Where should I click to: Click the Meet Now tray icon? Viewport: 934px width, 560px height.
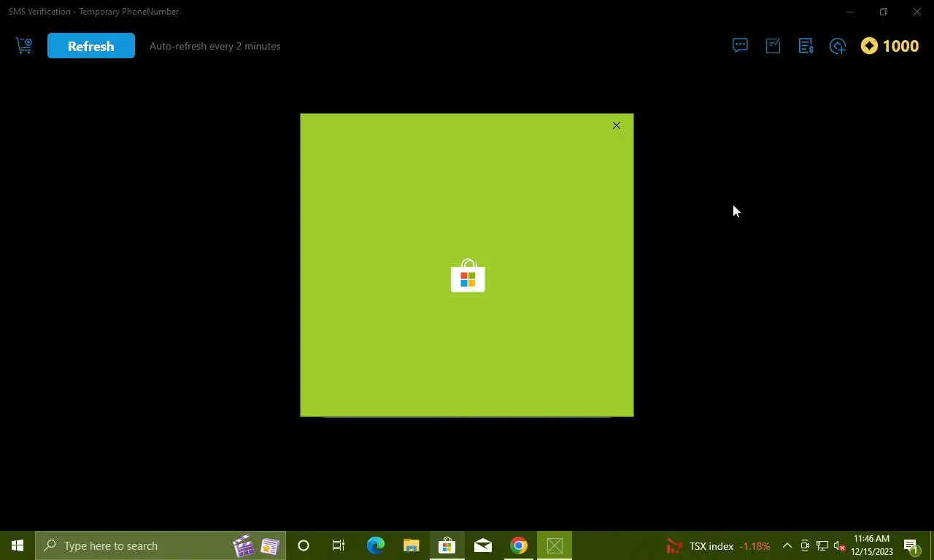coord(805,545)
